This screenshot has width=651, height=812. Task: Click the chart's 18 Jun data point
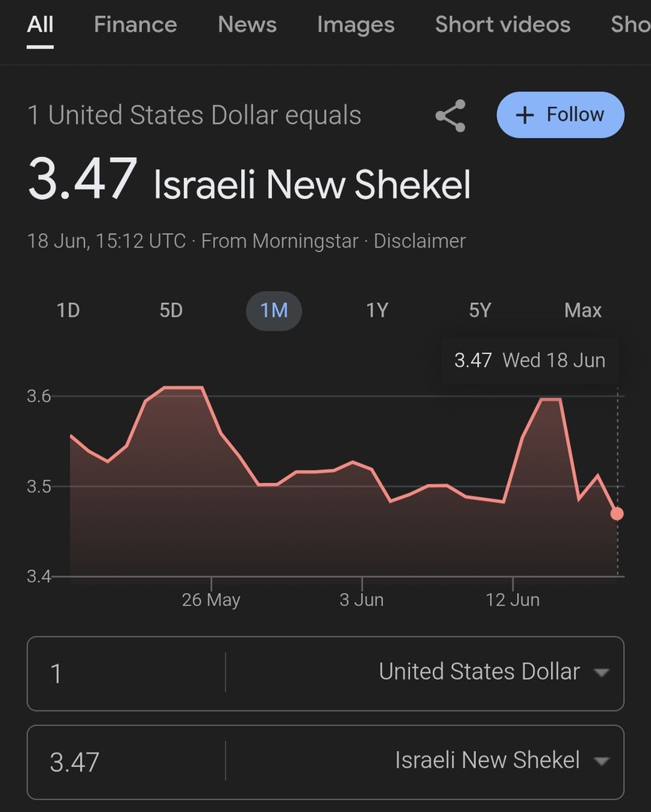click(617, 514)
